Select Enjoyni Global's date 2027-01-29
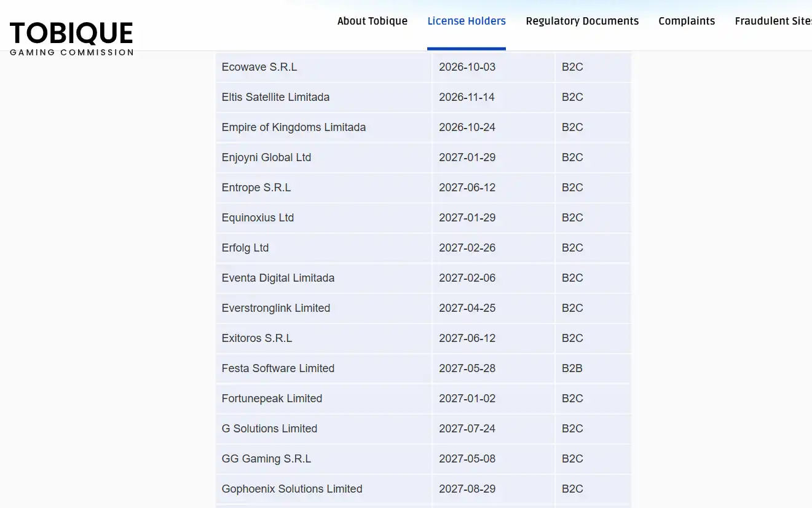This screenshot has width=812, height=508. click(x=467, y=157)
